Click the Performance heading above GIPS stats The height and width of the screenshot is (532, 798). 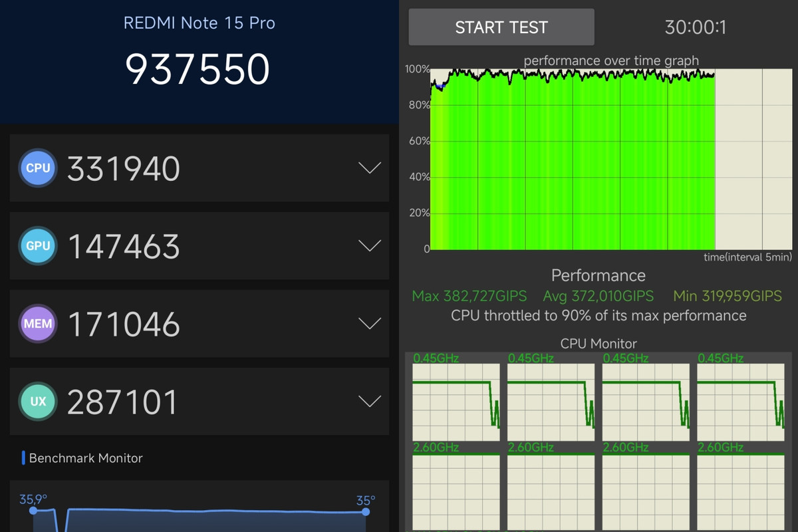point(598,275)
